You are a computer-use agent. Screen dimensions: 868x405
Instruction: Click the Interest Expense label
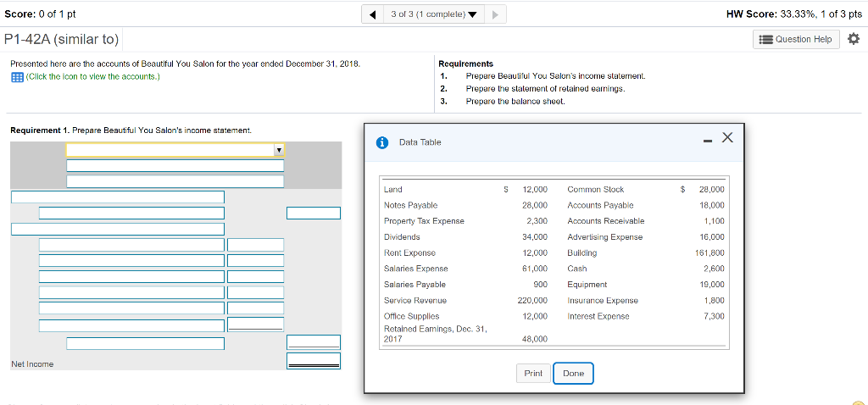tap(598, 316)
